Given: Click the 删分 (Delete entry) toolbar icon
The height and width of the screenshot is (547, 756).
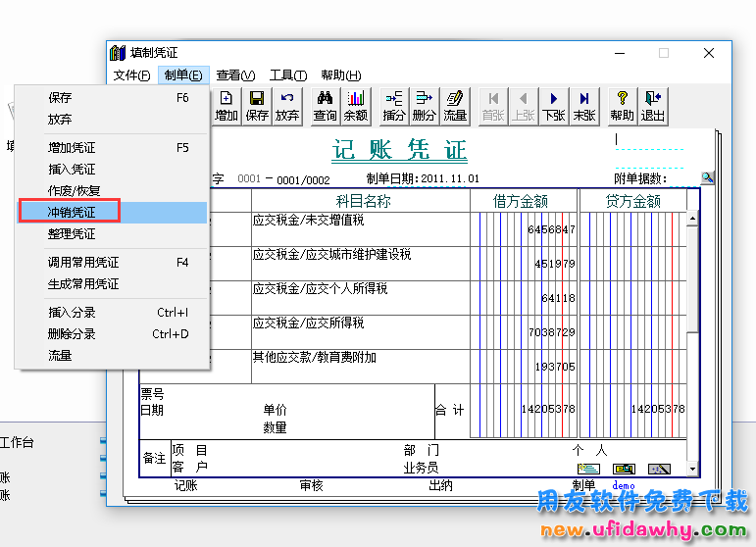Looking at the screenshot, I should point(424,106).
